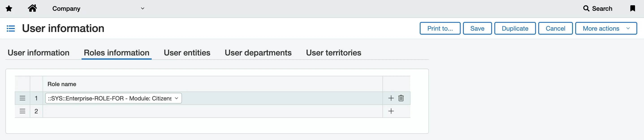Open the More actions dropdown
This screenshot has height=140, width=644.
pos(606,28)
